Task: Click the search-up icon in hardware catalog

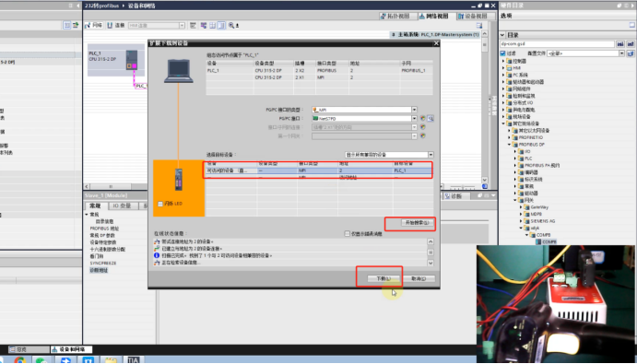Action: [x=631, y=44]
